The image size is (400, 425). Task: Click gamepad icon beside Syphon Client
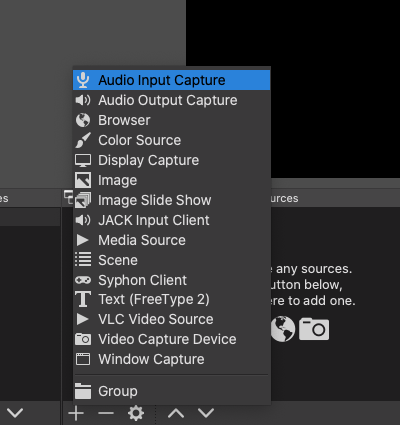point(83,280)
